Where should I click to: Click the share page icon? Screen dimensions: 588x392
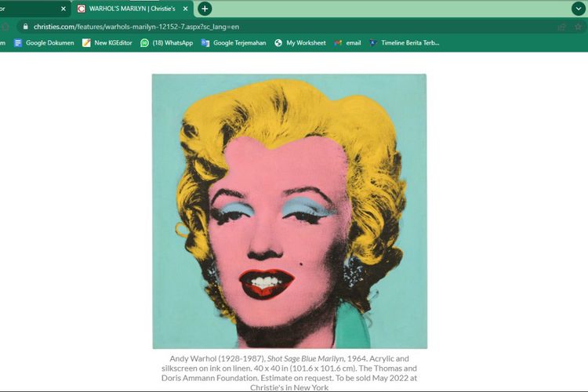tap(561, 26)
